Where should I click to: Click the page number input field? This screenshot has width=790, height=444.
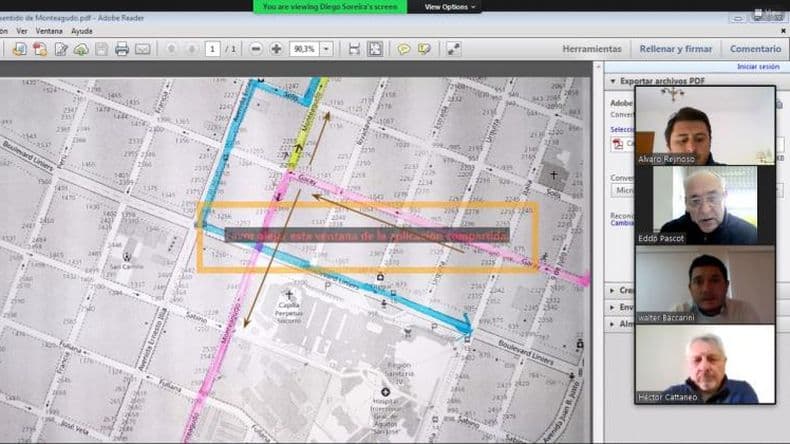point(213,49)
